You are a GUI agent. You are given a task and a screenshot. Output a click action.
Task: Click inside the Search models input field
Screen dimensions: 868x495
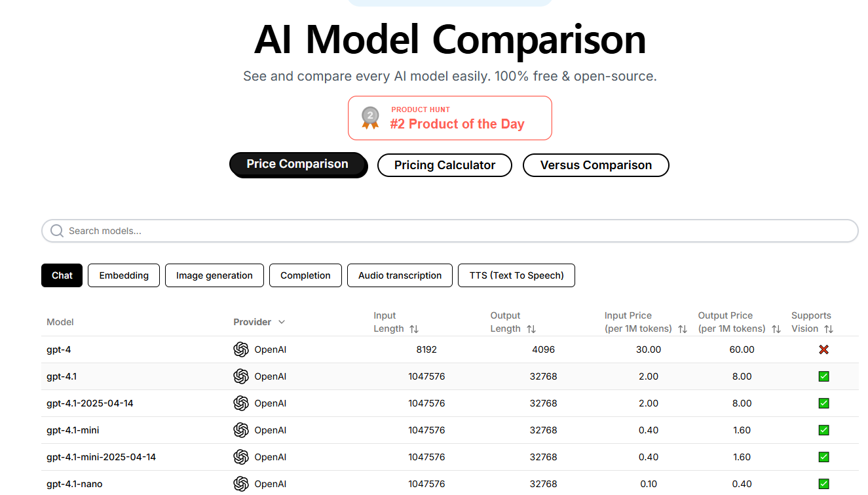pos(262,231)
